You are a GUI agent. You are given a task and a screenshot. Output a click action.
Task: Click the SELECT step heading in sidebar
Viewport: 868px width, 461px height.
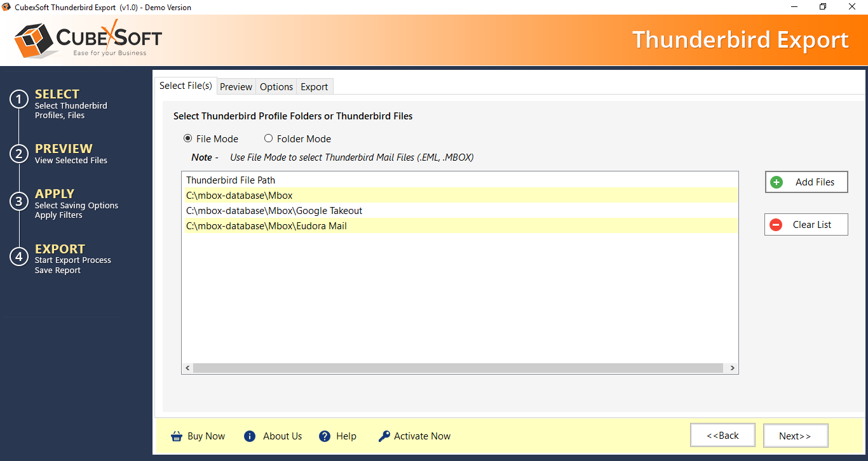pyautogui.click(x=57, y=94)
